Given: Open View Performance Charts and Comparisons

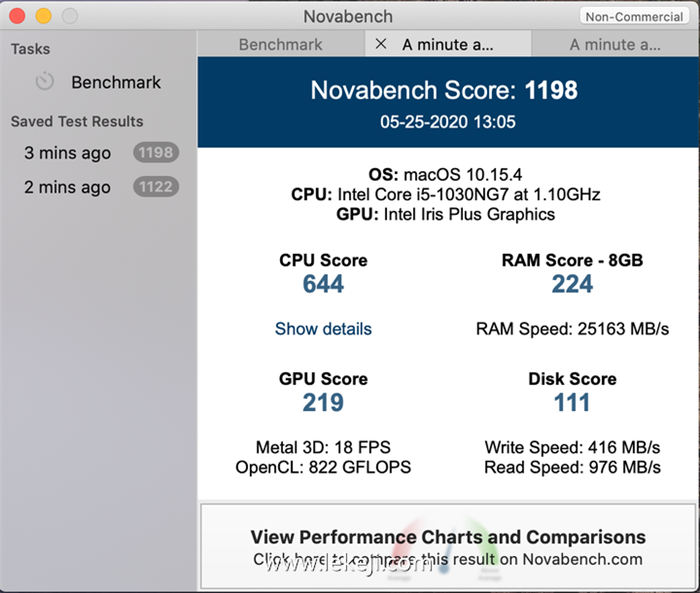Looking at the screenshot, I should 448,547.
